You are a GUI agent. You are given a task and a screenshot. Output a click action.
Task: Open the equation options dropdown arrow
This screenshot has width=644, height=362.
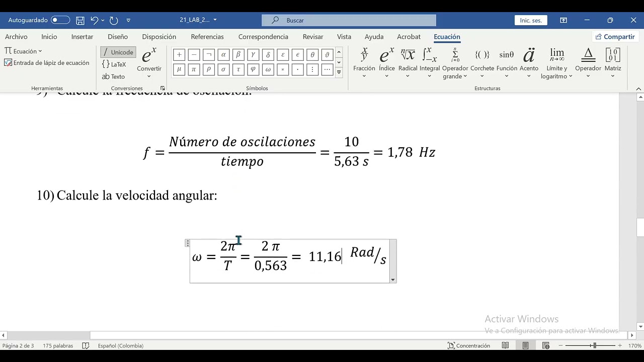[x=393, y=280]
